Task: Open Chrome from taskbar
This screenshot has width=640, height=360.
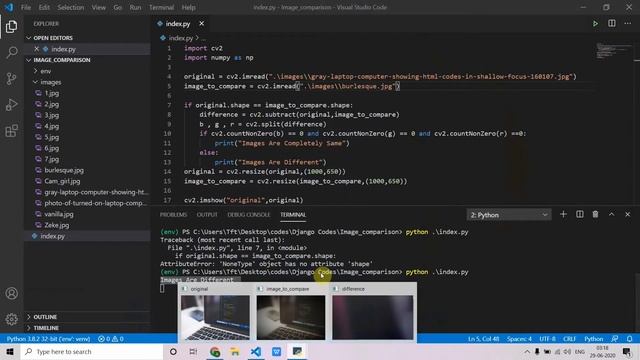Action: click(215, 351)
